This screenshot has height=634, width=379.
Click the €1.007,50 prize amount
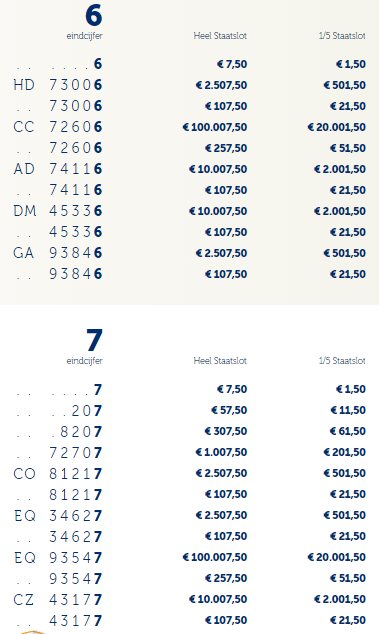(x=221, y=452)
